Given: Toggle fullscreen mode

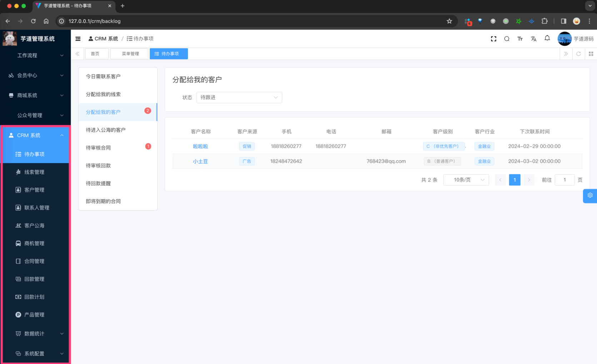Looking at the screenshot, I should click(493, 39).
